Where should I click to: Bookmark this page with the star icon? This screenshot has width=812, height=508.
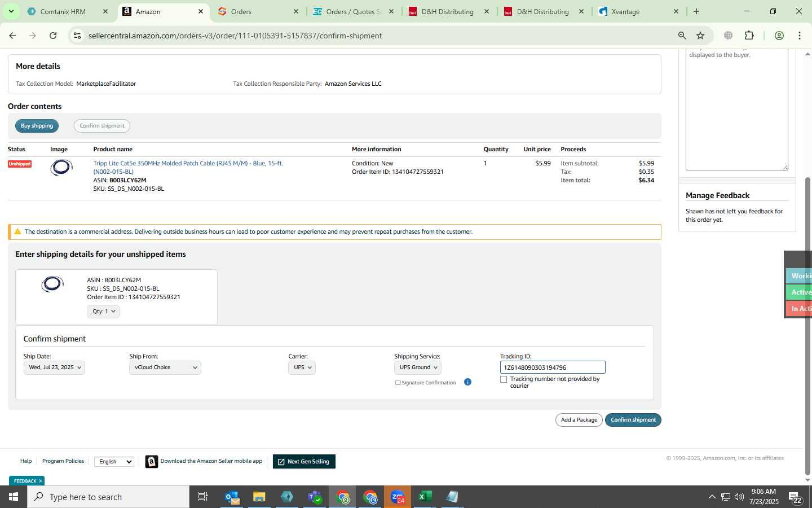pos(700,36)
